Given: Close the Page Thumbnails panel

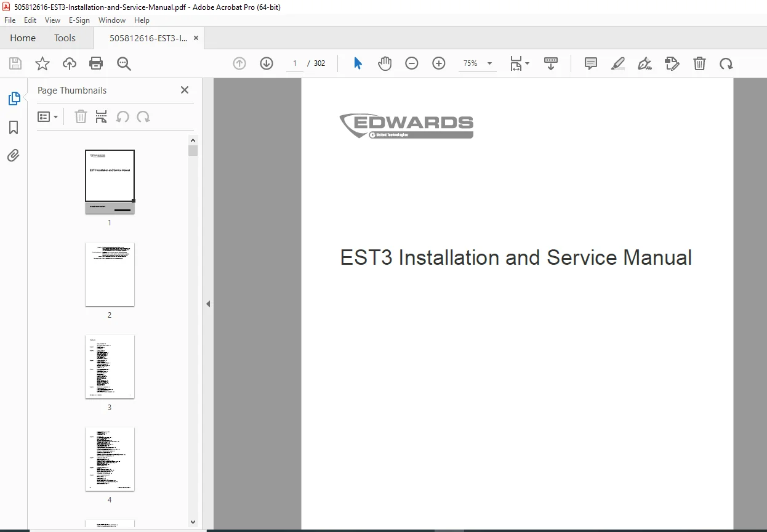Looking at the screenshot, I should [x=185, y=90].
